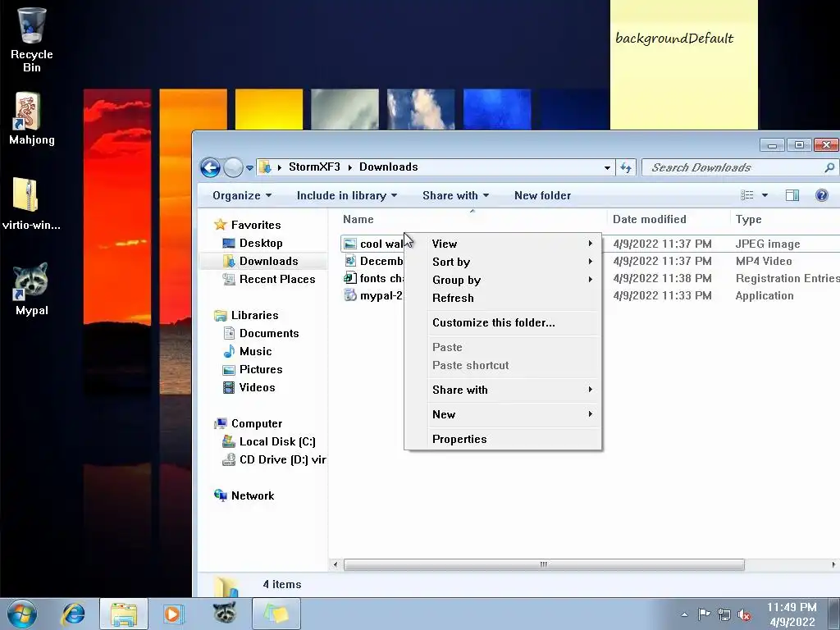Screen dimensions: 840x630
Task: Open Windows Explorer taskbar button
Action: [x=124, y=614]
